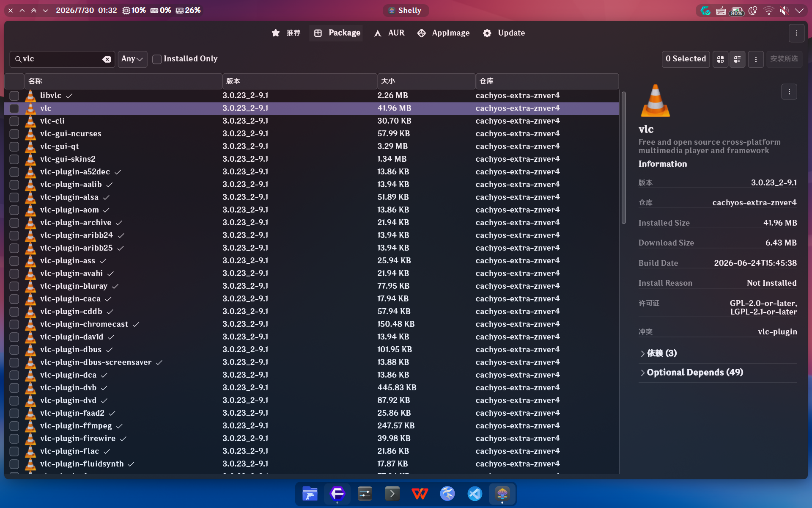This screenshot has height=508, width=812.
Task: Check the libvlc package checkbox
Action: click(14, 96)
